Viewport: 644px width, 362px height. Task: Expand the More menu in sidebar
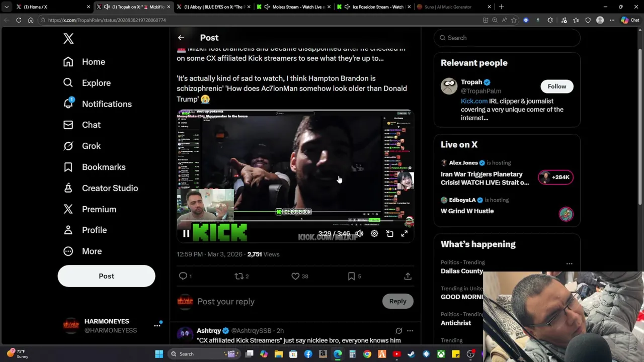tap(83, 251)
